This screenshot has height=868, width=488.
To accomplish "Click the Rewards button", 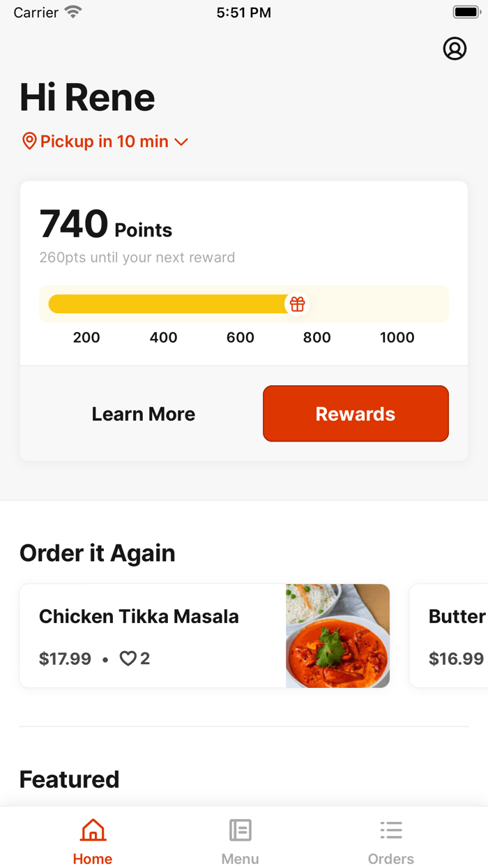I will pos(356,414).
